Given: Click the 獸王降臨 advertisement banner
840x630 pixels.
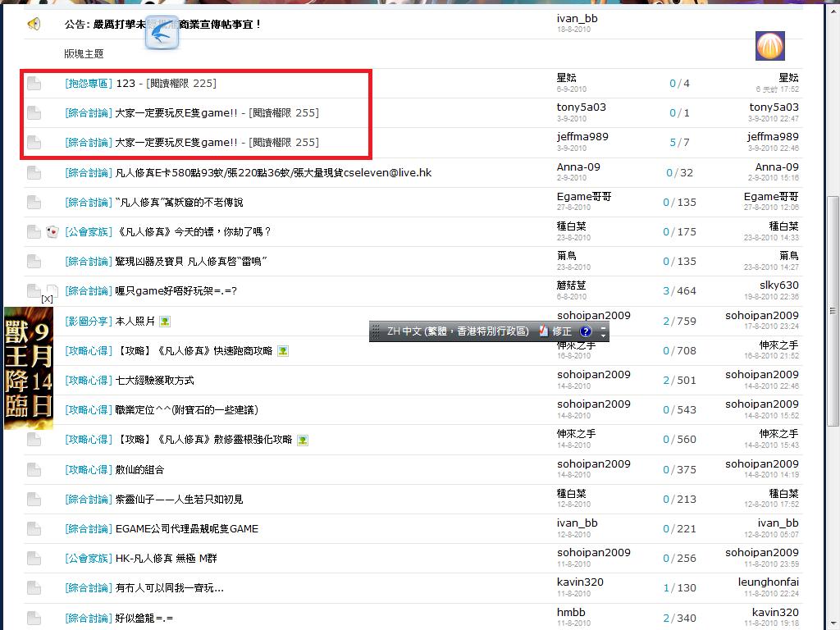Looking at the screenshot, I should coord(28,369).
